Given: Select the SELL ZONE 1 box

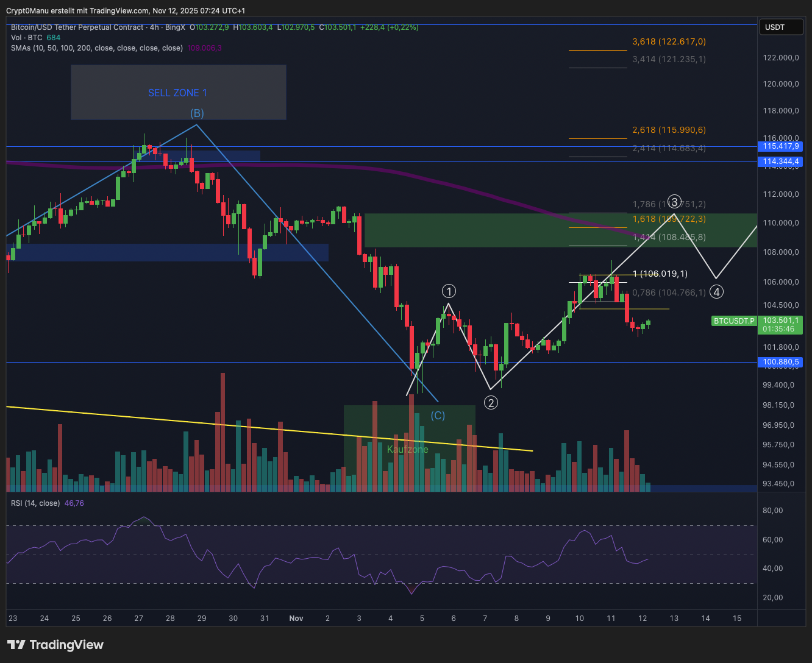Looking at the screenshot, I should coord(178,93).
